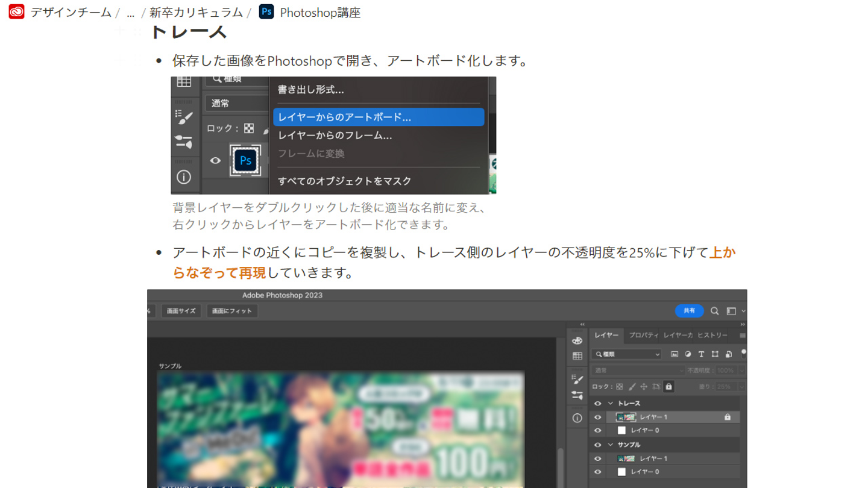This screenshot has height=488, width=868.
Task: Open the 通常 blend dropdown in the context-menu screenshot
Action: click(237, 104)
